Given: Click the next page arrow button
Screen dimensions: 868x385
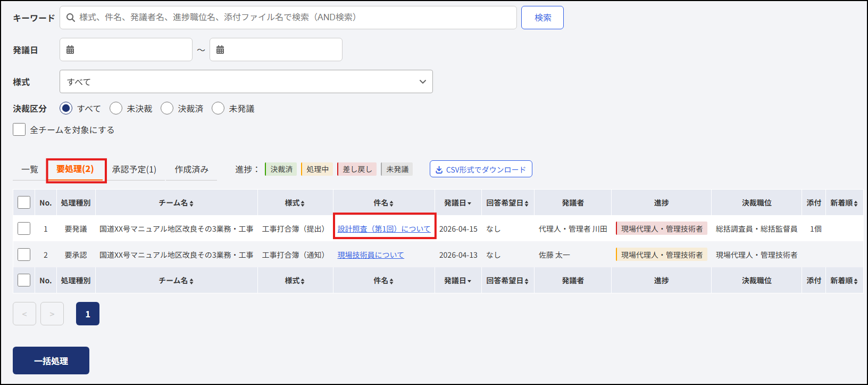Looking at the screenshot, I should [x=52, y=314].
